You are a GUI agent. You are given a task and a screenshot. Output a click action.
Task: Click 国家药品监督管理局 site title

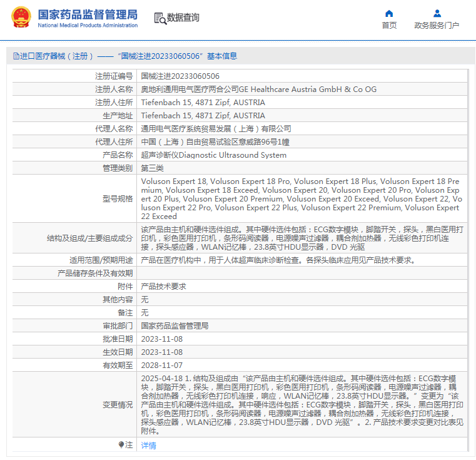(x=88, y=14)
